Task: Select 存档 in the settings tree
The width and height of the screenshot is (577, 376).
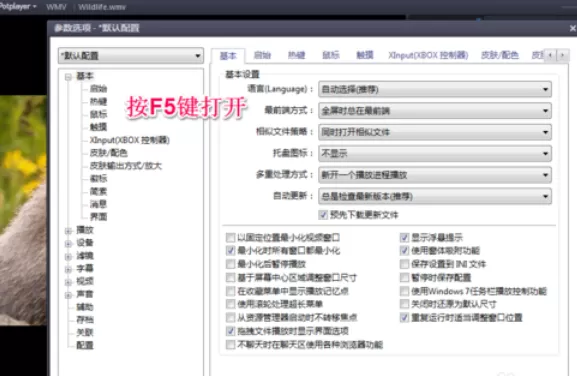Action: [x=85, y=320]
